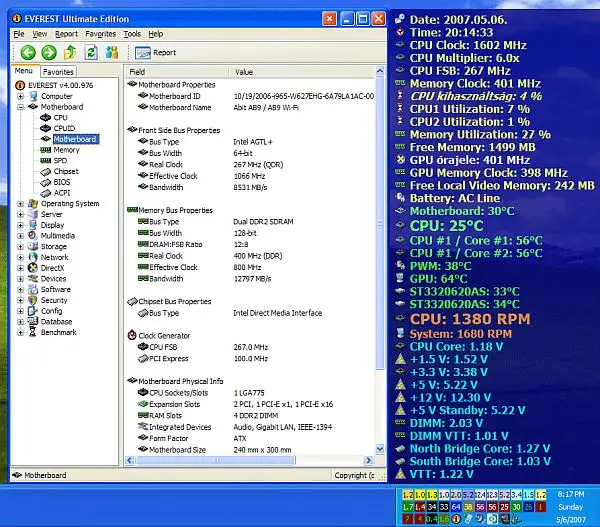This screenshot has width=600, height=527.
Task: Select the Motherboard Name row
Action: (x=250, y=108)
